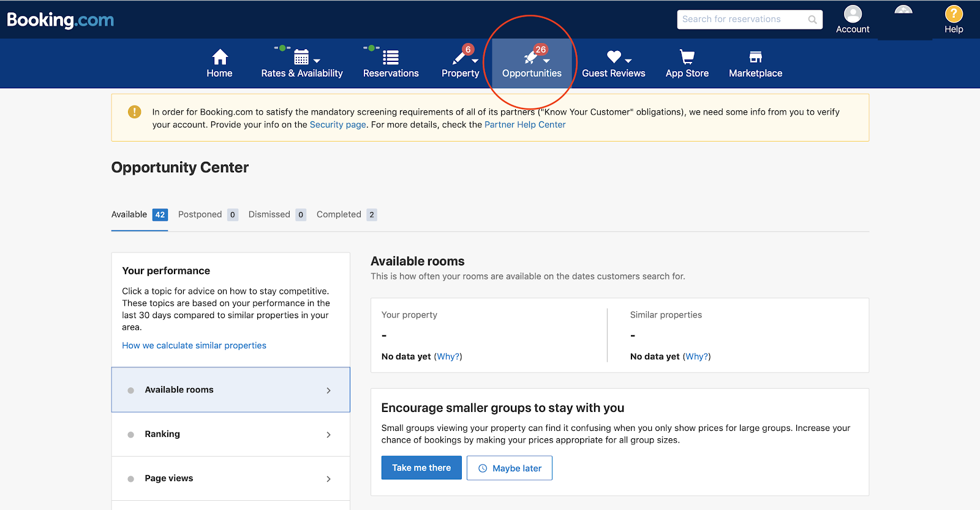This screenshot has height=510, width=980.
Task: Click the Account label
Action: [x=853, y=29]
